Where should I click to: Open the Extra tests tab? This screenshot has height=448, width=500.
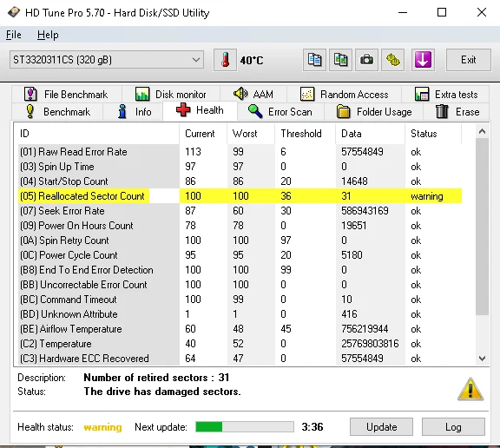click(x=445, y=95)
